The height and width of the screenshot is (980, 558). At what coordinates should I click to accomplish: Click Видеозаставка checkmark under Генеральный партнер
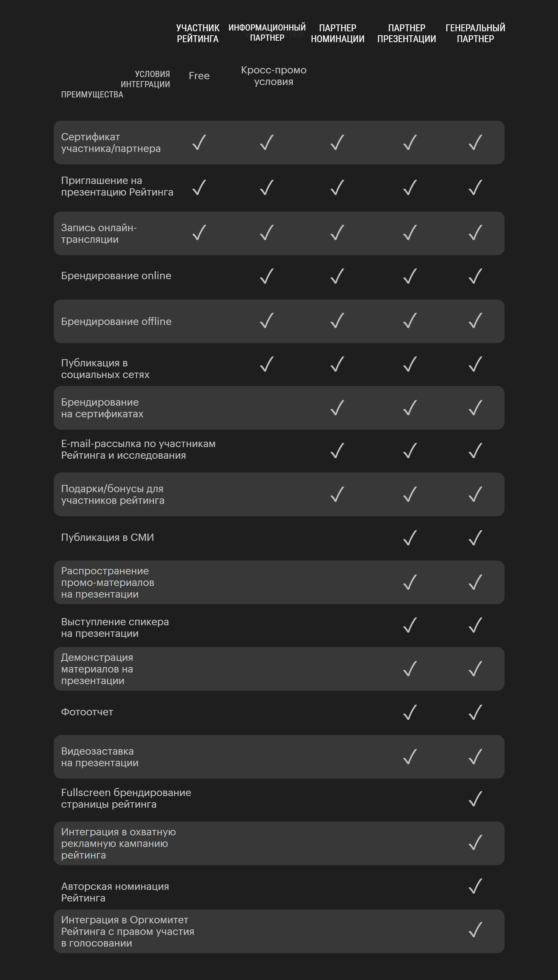coord(475,757)
